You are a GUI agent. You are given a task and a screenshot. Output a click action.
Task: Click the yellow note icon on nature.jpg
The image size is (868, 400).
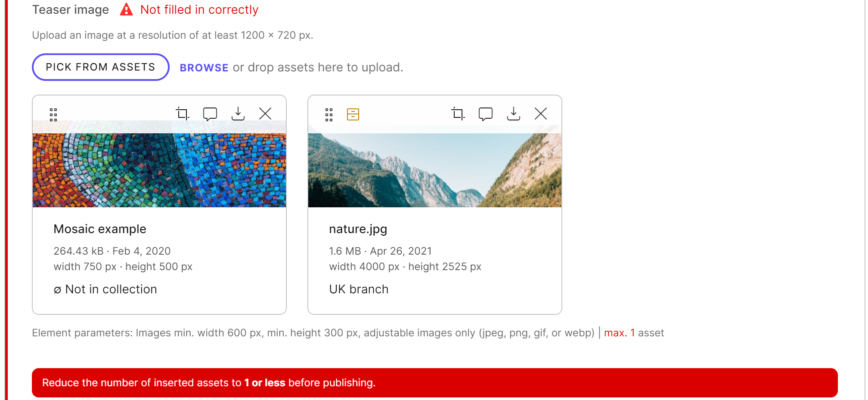point(353,114)
